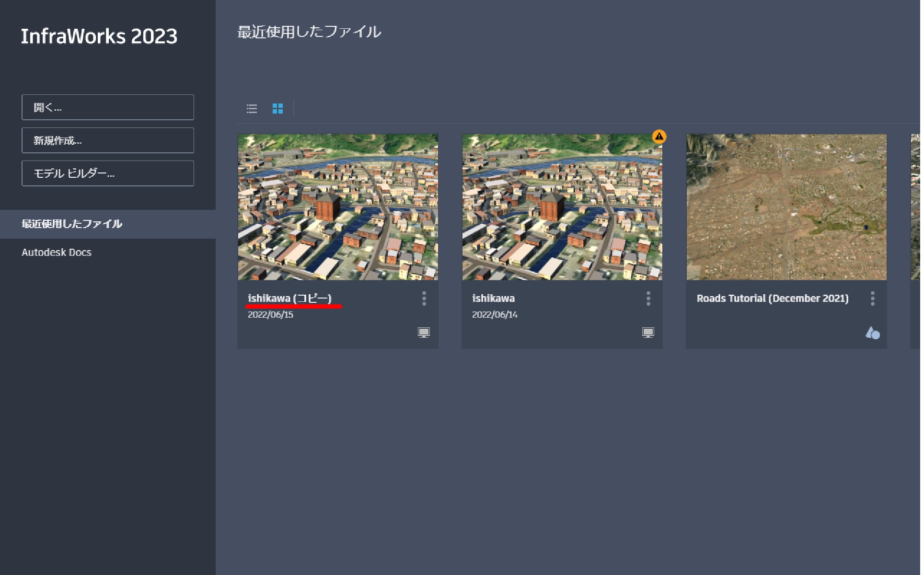This screenshot has width=924, height=575.
Task: Click the date 2022/06/14
Action: pos(495,315)
